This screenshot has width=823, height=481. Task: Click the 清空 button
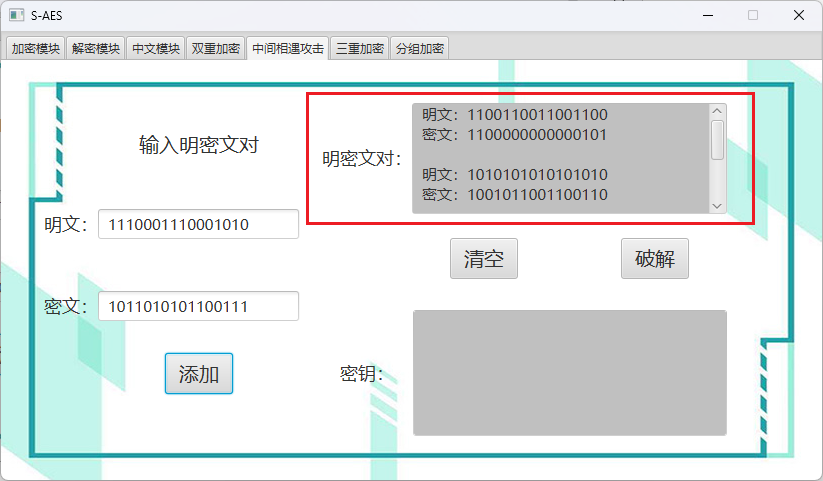(x=483, y=259)
